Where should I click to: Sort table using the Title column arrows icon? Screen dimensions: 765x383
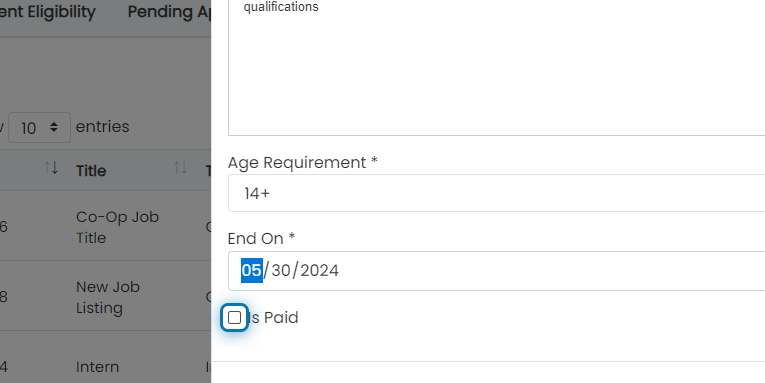[181, 168]
